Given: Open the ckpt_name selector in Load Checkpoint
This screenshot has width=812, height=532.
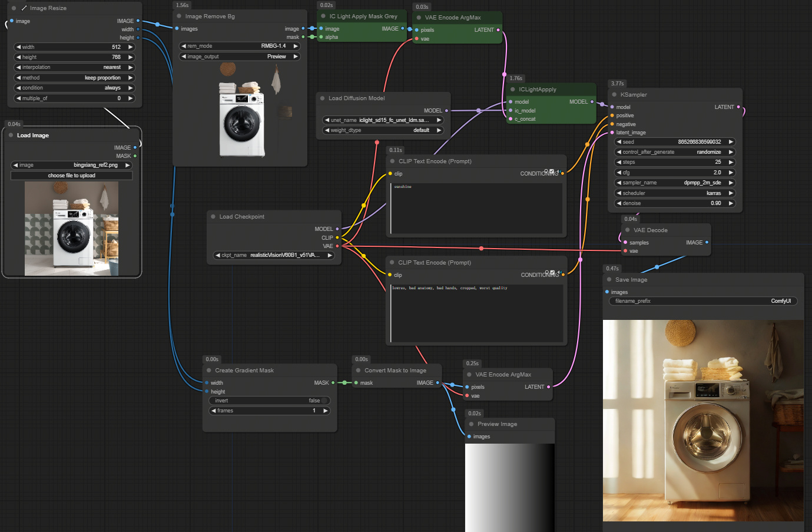Looking at the screenshot, I should [274, 255].
